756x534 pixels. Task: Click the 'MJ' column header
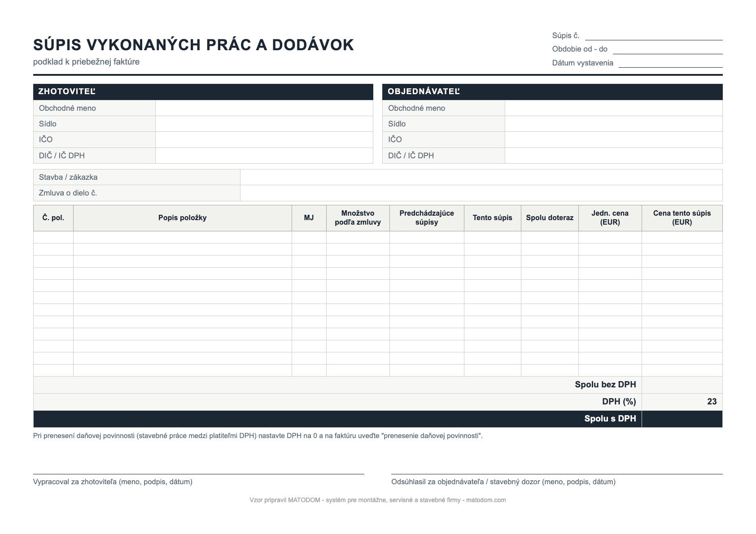(309, 218)
